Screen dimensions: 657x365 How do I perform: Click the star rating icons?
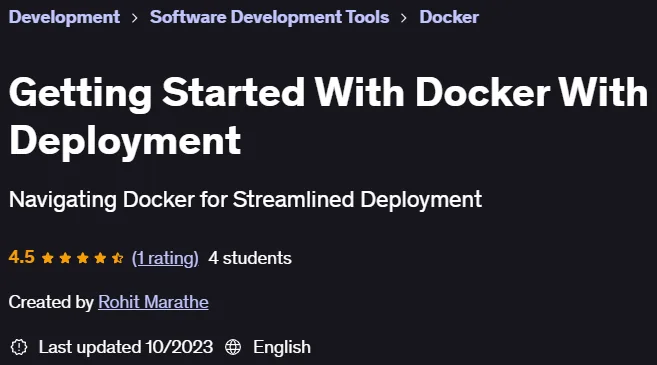pos(83,258)
